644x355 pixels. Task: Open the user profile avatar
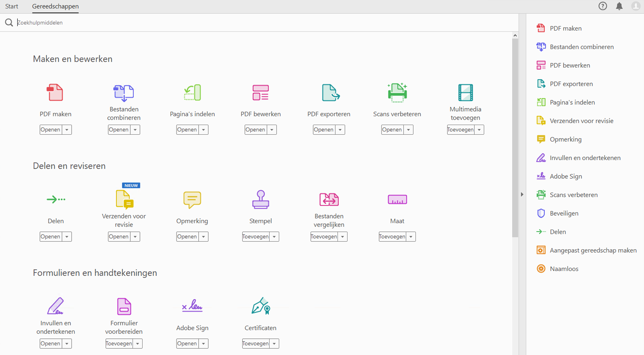pos(636,6)
